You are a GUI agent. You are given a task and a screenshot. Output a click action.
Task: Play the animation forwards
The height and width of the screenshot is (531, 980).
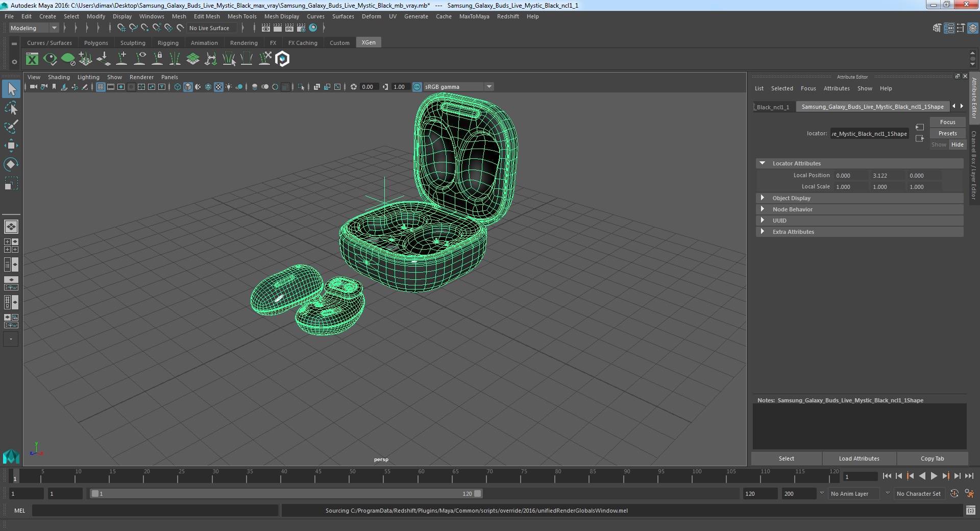[934, 476]
